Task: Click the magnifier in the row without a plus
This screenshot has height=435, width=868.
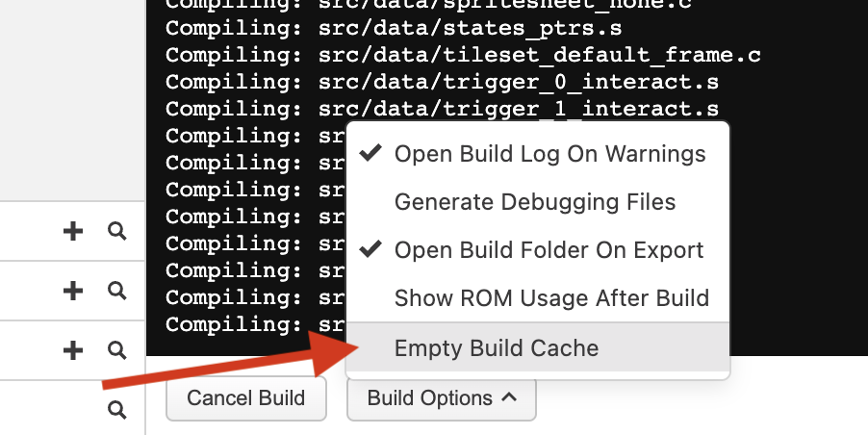Action: click(117, 410)
